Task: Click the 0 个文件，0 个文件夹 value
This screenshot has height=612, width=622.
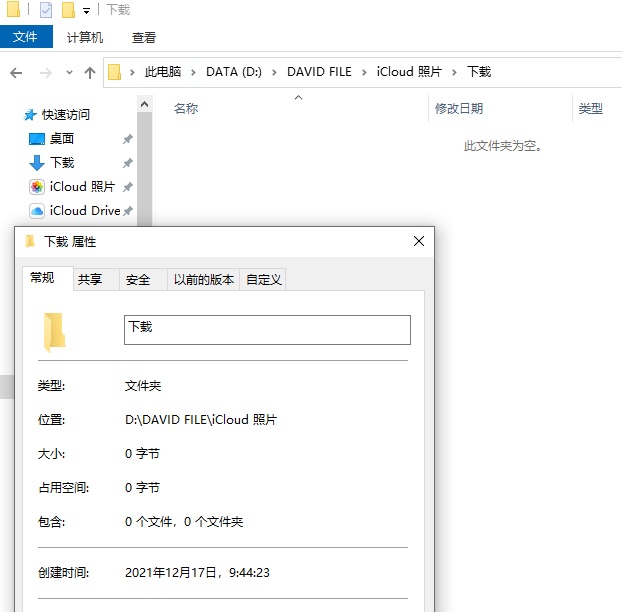Action: 184,522
